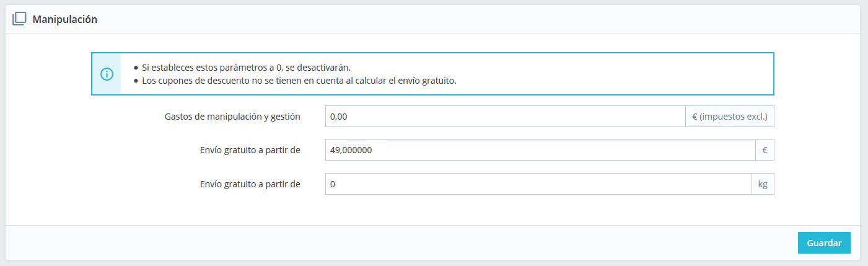
Task: Click the kg unit suffix
Action: pos(763,184)
